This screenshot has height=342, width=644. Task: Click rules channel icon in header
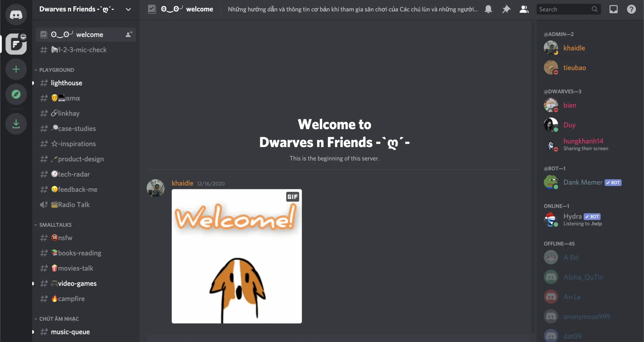(x=152, y=9)
